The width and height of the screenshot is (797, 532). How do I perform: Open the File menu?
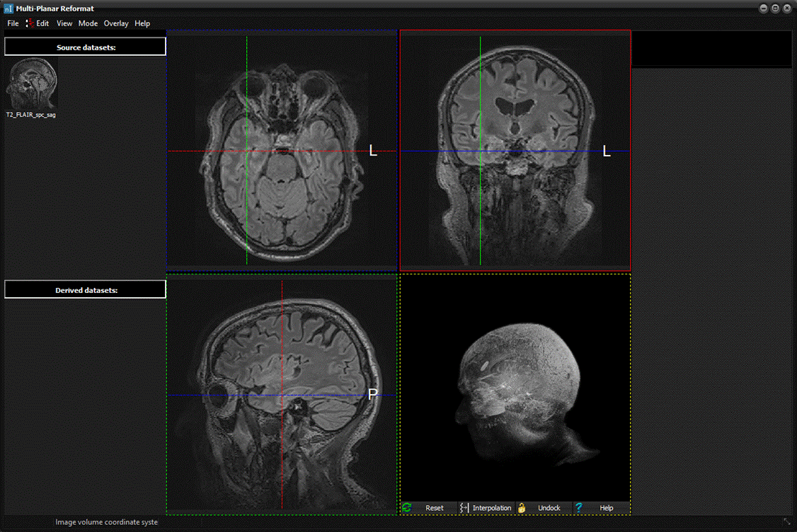(13, 23)
